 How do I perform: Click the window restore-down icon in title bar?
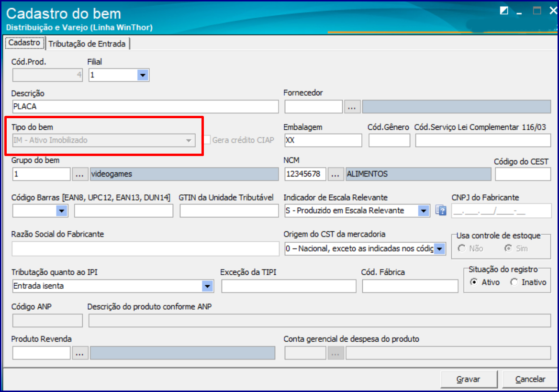click(x=504, y=11)
